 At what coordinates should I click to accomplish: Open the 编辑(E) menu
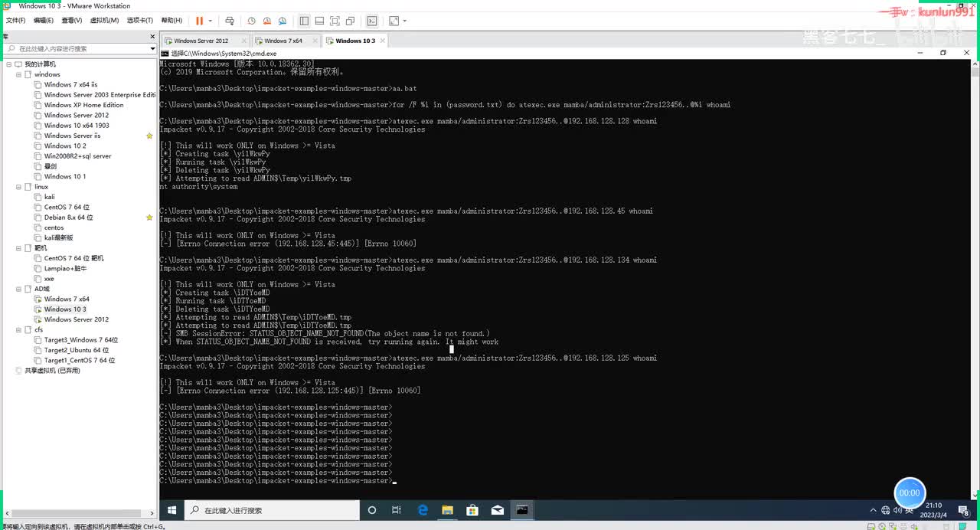[43, 21]
